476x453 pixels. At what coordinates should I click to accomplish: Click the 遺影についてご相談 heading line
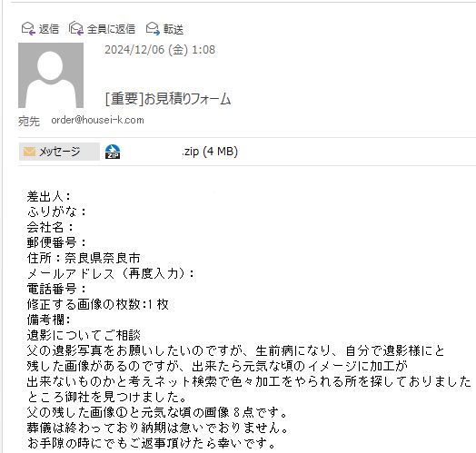point(84,335)
